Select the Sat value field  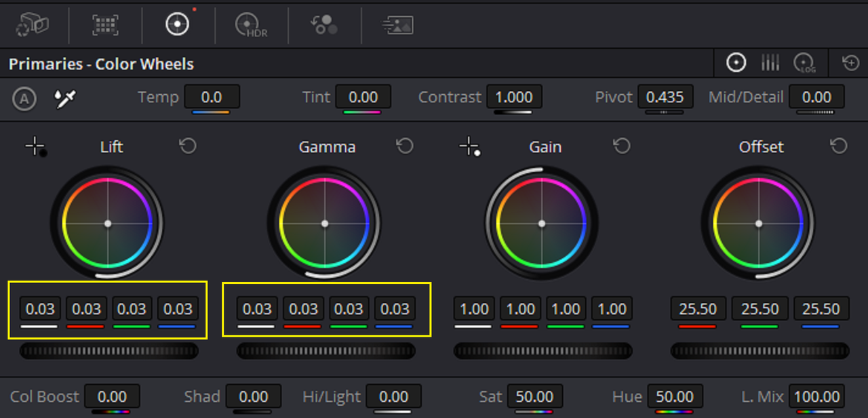[x=534, y=396]
